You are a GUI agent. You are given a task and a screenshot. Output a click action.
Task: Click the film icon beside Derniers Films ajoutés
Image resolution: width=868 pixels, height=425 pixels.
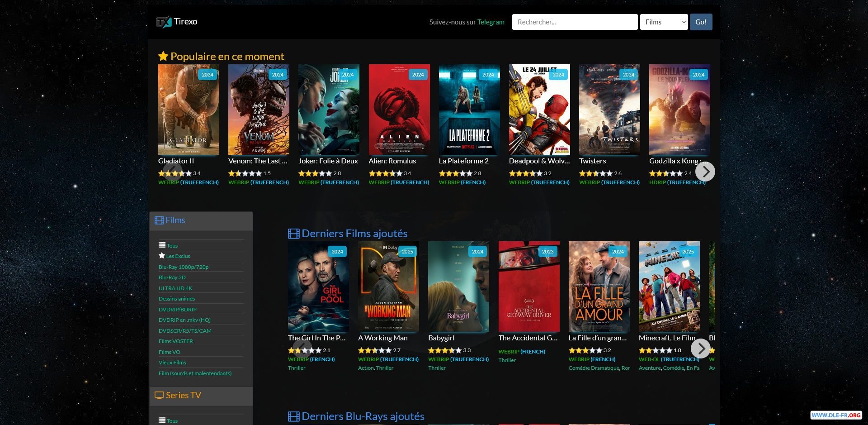pyautogui.click(x=294, y=234)
